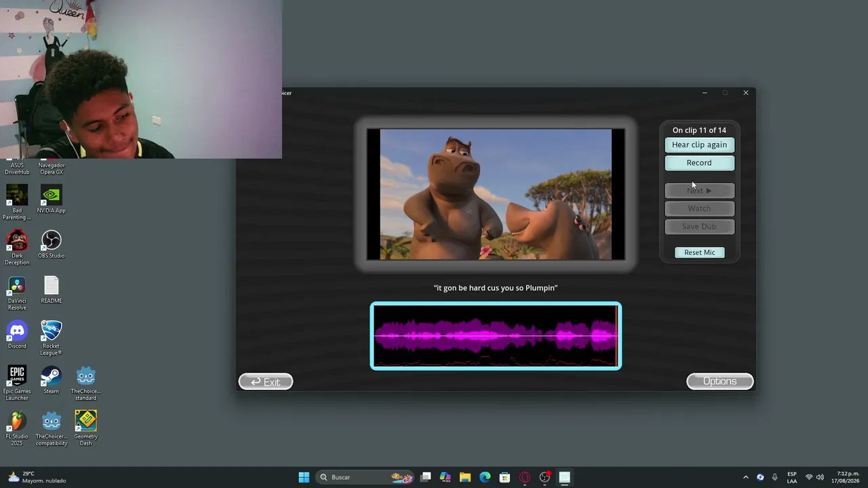Open NVIDIA App desktop shortcut
Image resolution: width=868 pixels, height=488 pixels.
[52, 200]
